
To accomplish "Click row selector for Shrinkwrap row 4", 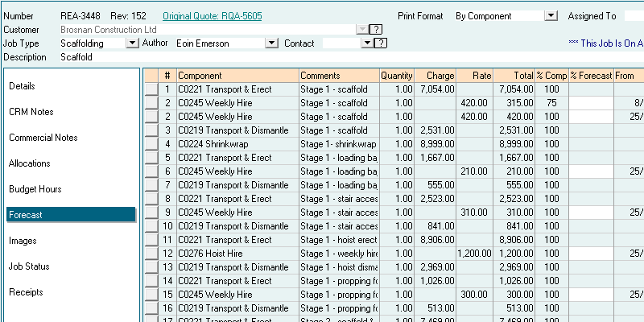I will [151, 144].
